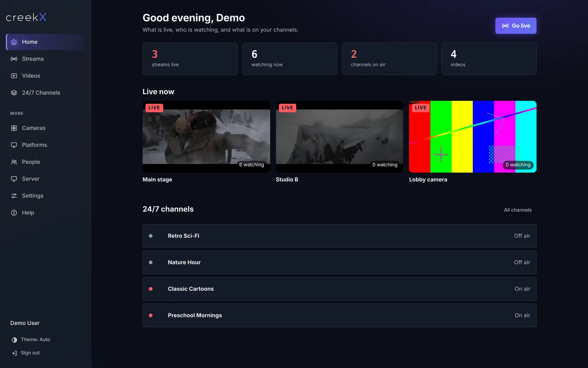The height and width of the screenshot is (368, 588).
Task: Open the Preschool Mornings channel name
Action: (x=195, y=315)
